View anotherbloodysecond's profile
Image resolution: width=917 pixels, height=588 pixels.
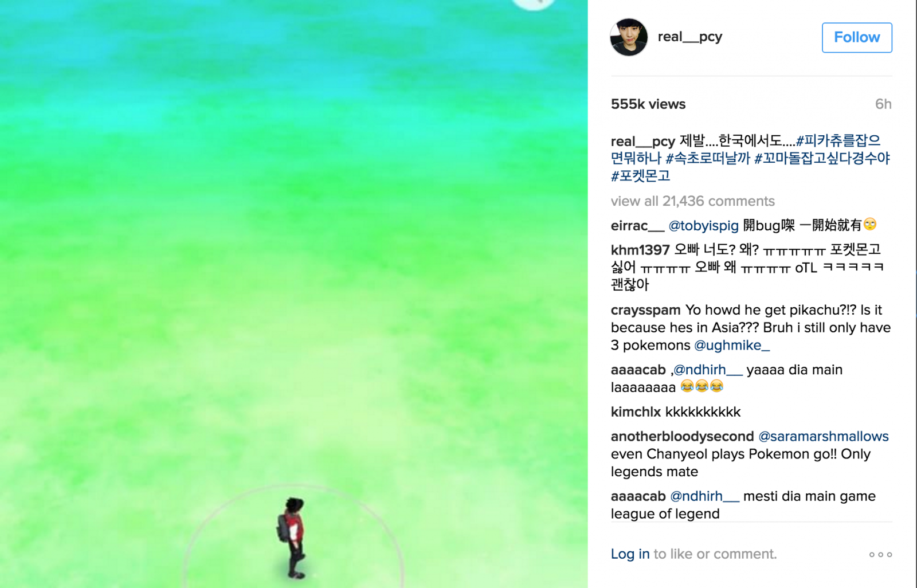pos(682,437)
